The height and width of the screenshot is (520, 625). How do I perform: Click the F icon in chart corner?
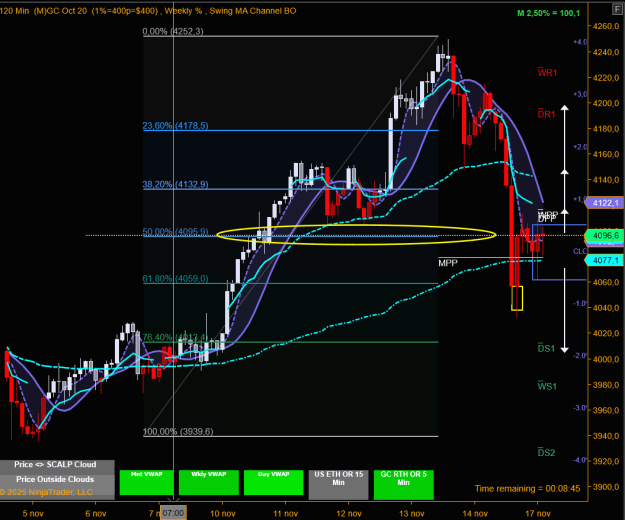coord(618,10)
